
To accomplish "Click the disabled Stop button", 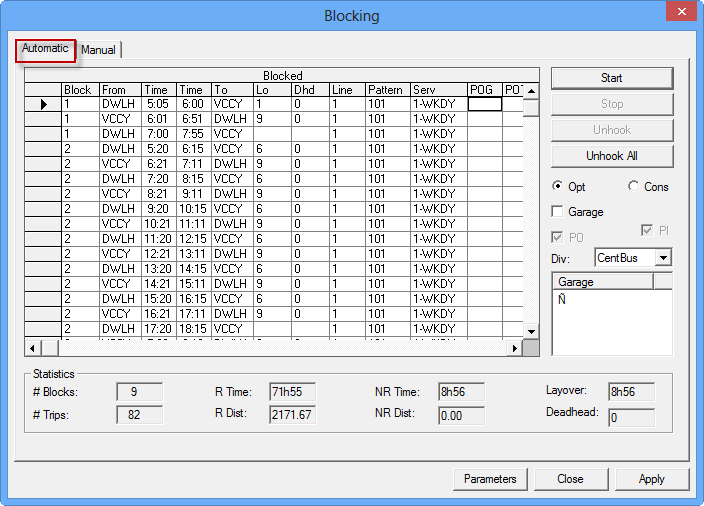I will tap(612, 104).
